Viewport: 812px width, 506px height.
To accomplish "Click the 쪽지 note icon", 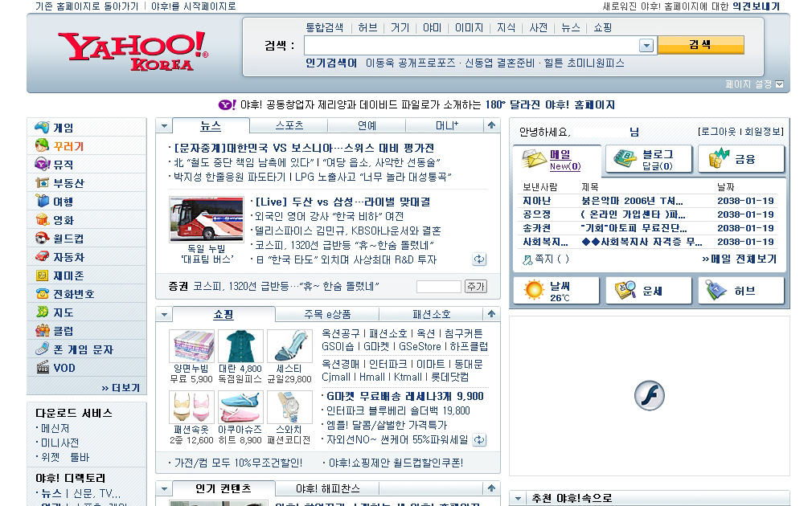I will pos(527,259).
